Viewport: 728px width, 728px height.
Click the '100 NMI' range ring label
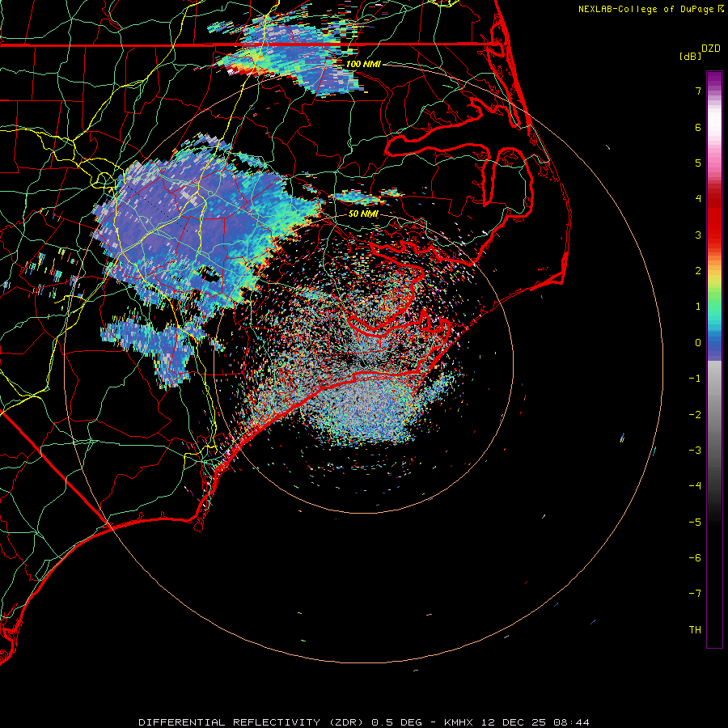click(x=363, y=64)
